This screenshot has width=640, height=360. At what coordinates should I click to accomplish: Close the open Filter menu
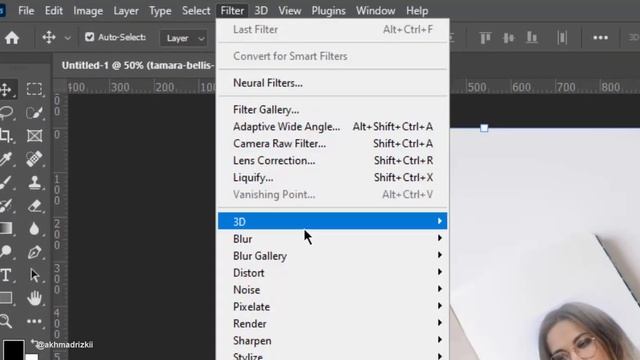coord(232,11)
